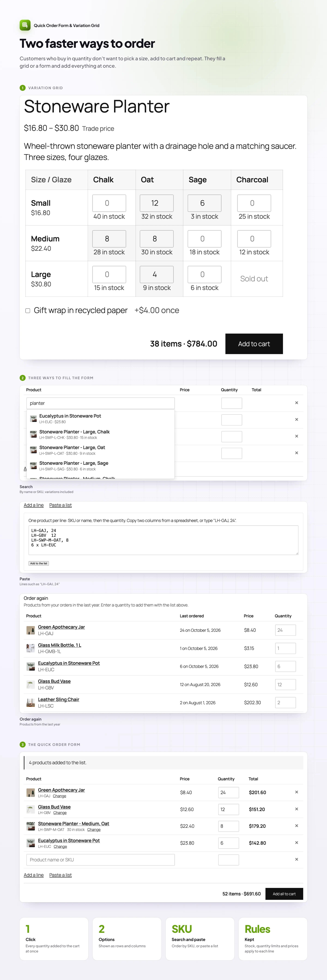Focus the Large Sage quantity field
Viewport: 327px width, 980px height.
(x=205, y=274)
